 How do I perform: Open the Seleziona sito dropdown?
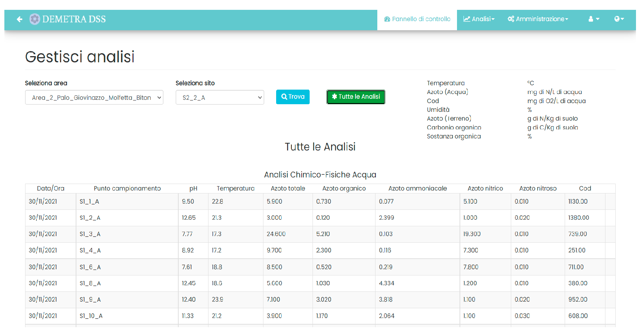coord(219,98)
